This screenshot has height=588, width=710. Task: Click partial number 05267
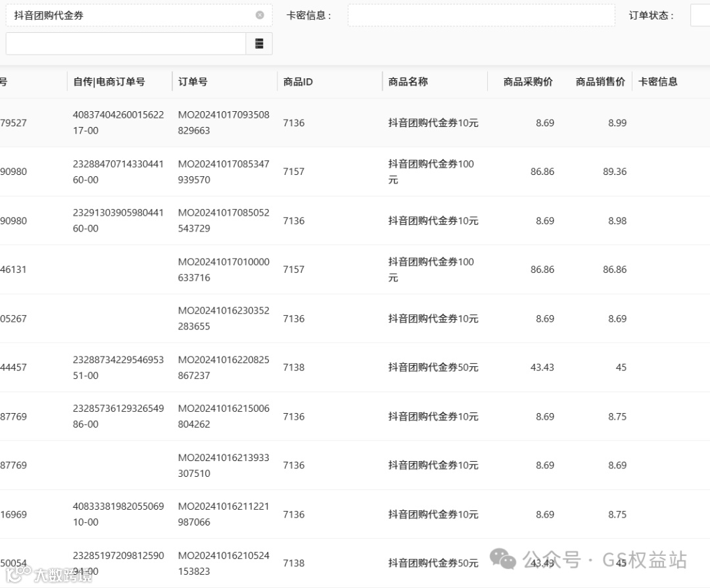pyautogui.click(x=13, y=318)
